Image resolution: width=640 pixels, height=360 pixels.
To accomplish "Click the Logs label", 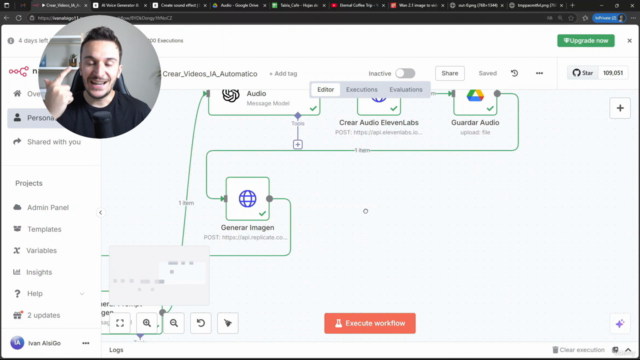I will [x=116, y=350].
